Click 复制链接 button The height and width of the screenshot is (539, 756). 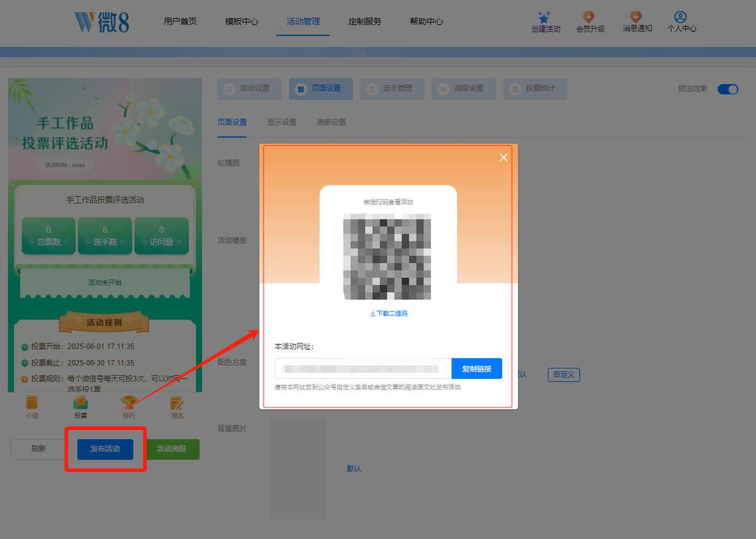477,369
